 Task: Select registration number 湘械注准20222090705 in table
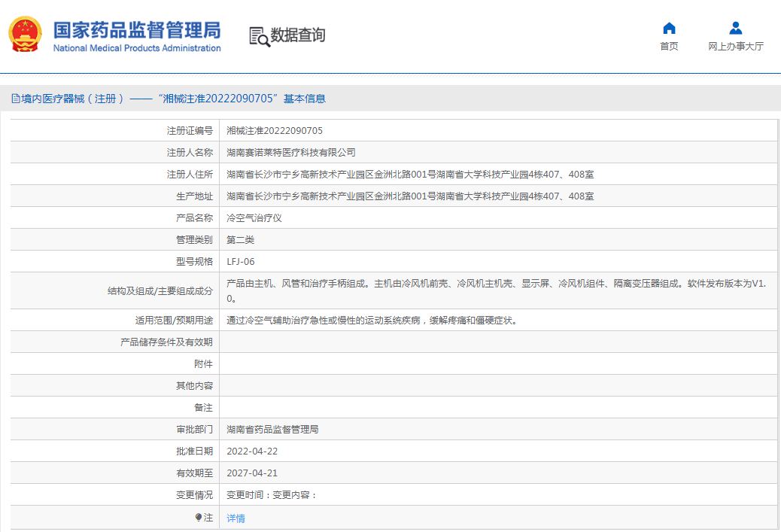275,131
